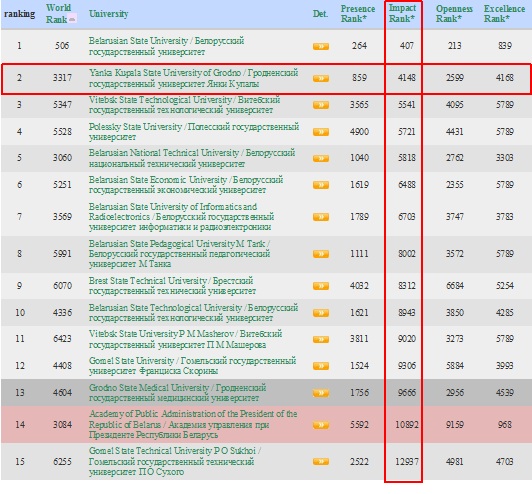
Task: Select world rank value 6255
Action: pos(62,462)
